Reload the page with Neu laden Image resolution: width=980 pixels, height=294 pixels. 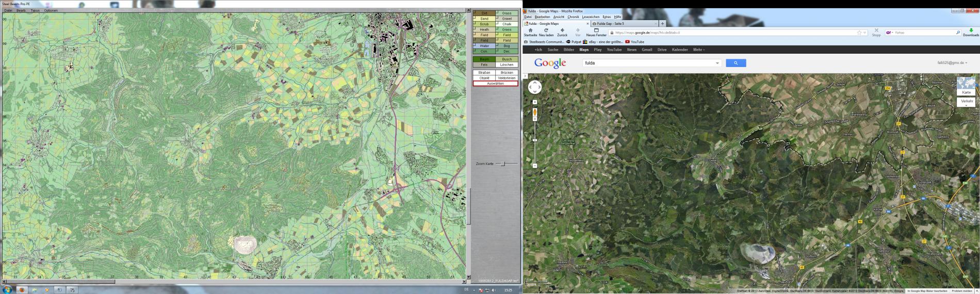pyautogui.click(x=546, y=31)
